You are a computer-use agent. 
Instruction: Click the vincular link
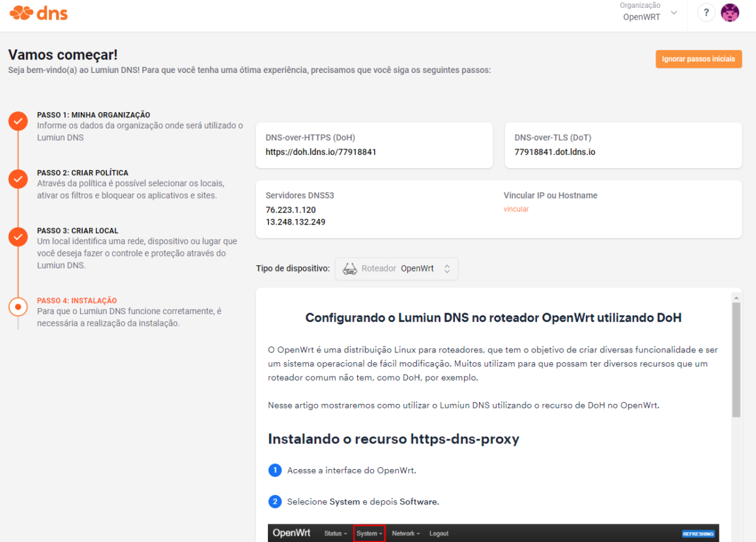(x=516, y=208)
